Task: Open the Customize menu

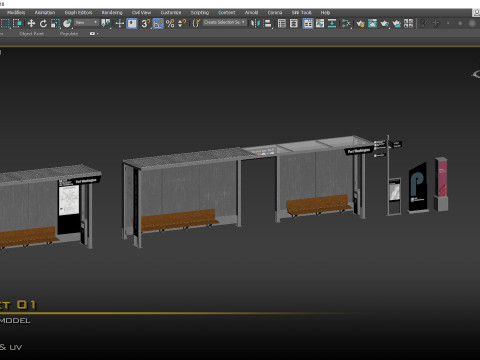Action: pyautogui.click(x=171, y=12)
